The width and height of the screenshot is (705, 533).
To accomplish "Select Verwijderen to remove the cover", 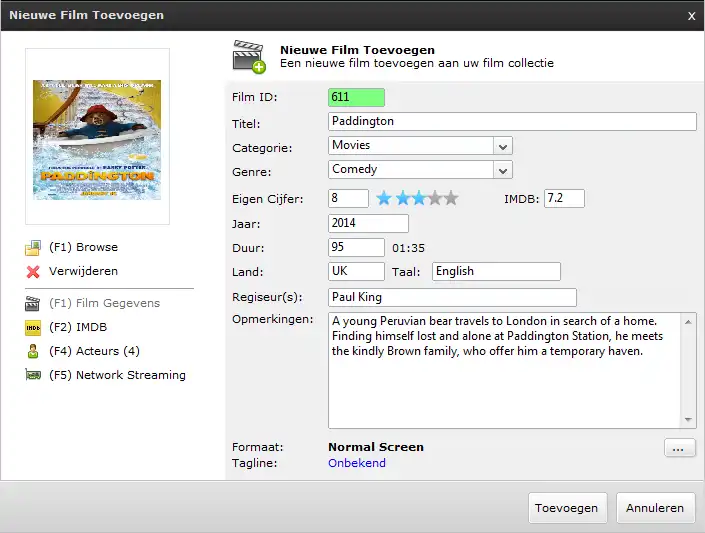I will (x=83, y=271).
